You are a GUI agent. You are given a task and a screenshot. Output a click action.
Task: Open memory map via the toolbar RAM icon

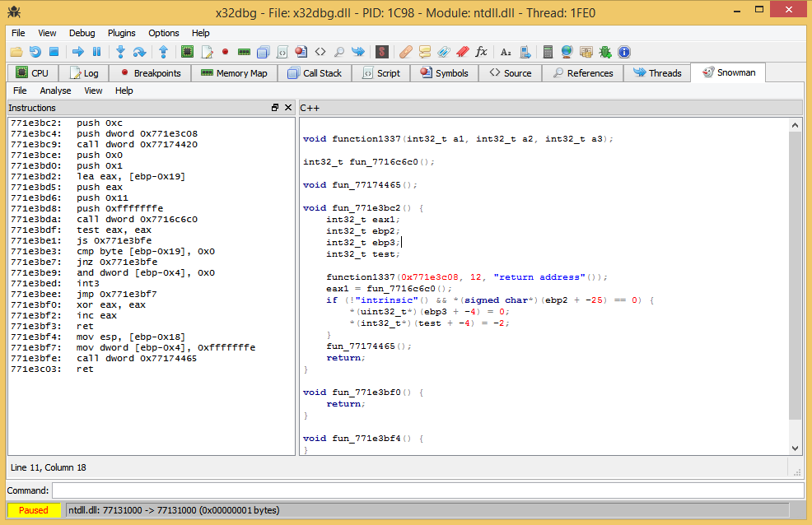244,52
